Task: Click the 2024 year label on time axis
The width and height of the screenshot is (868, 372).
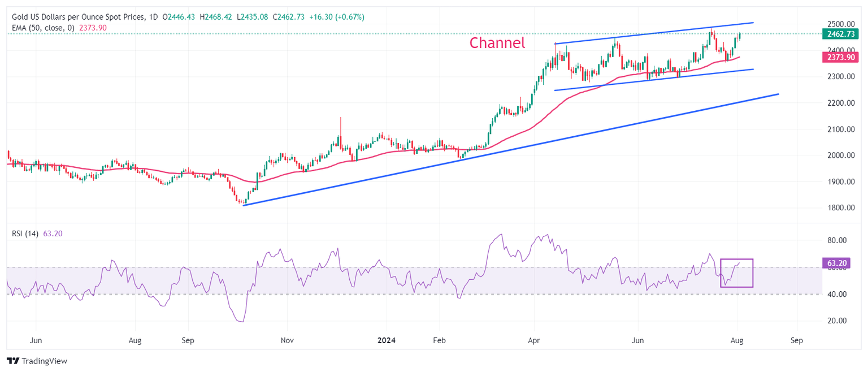Action: [387, 341]
